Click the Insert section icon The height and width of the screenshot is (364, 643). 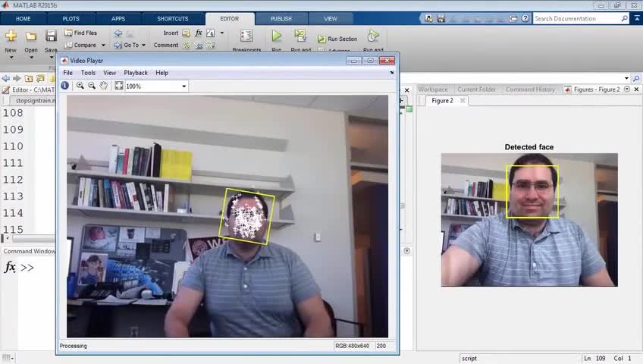[x=187, y=33]
